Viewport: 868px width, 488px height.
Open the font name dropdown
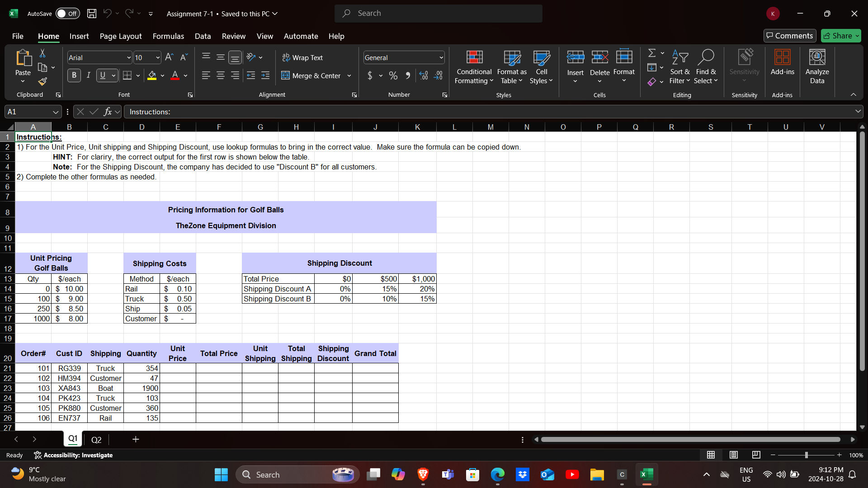[128, 58]
